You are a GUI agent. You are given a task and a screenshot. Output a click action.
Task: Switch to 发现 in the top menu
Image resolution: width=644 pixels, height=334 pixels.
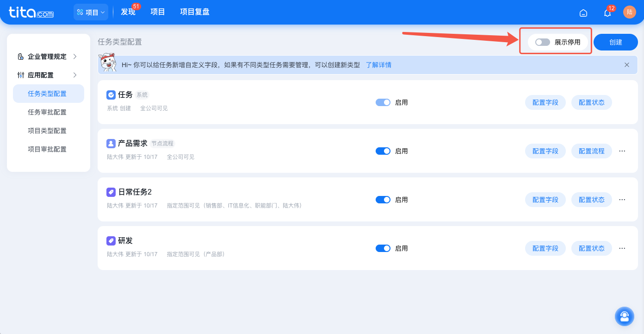coord(128,12)
